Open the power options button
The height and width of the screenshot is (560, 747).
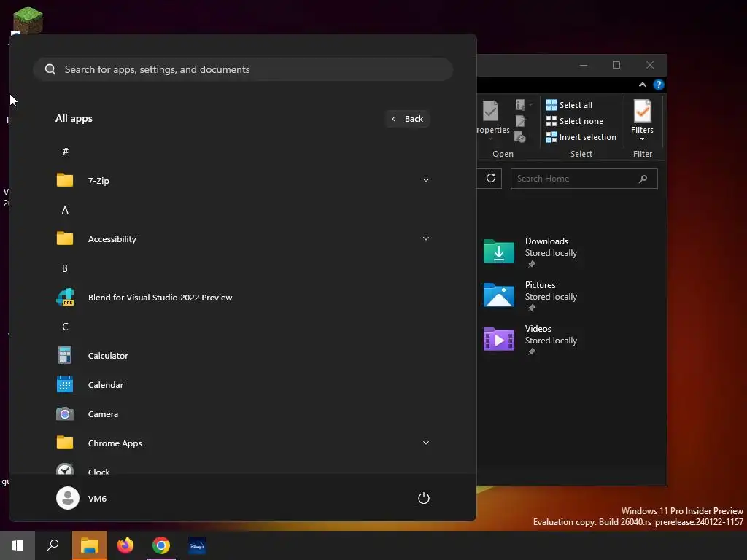pos(424,498)
